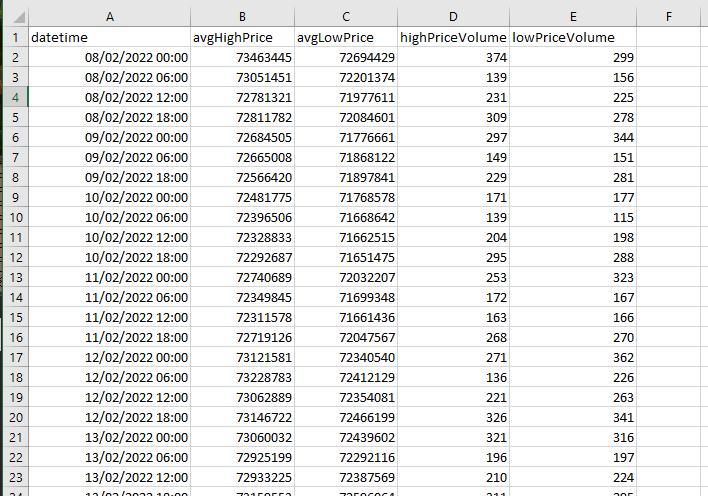Select lowPriceVolume value 263
The image size is (708, 496).
pos(573,397)
